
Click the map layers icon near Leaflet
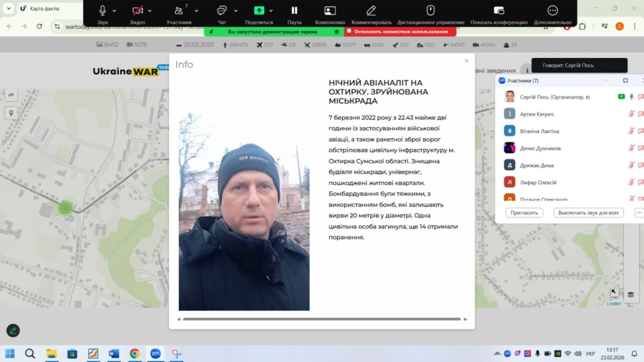click(631, 294)
